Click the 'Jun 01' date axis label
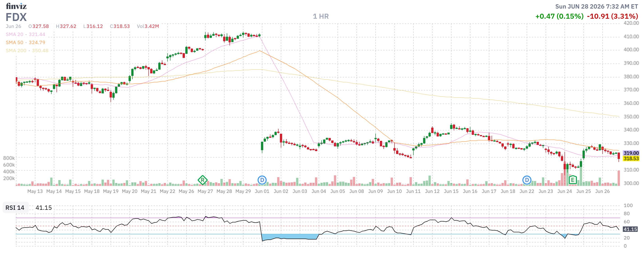Image resolution: width=644 pixels, height=253 pixels. (x=262, y=191)
